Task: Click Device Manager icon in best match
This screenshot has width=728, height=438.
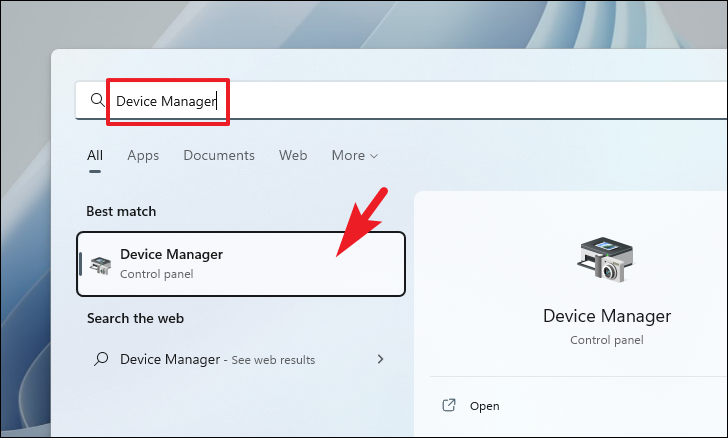Action: (x=100, y=265)
